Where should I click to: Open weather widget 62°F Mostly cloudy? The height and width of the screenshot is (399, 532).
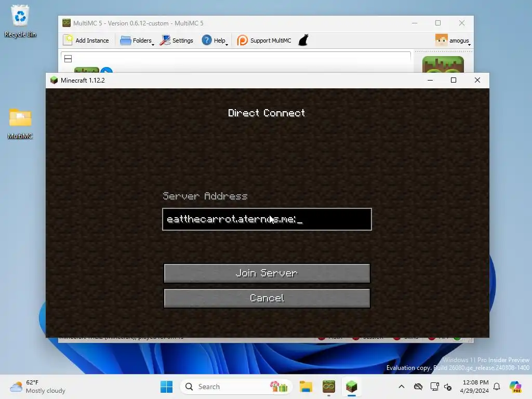[x=37, y=387]
